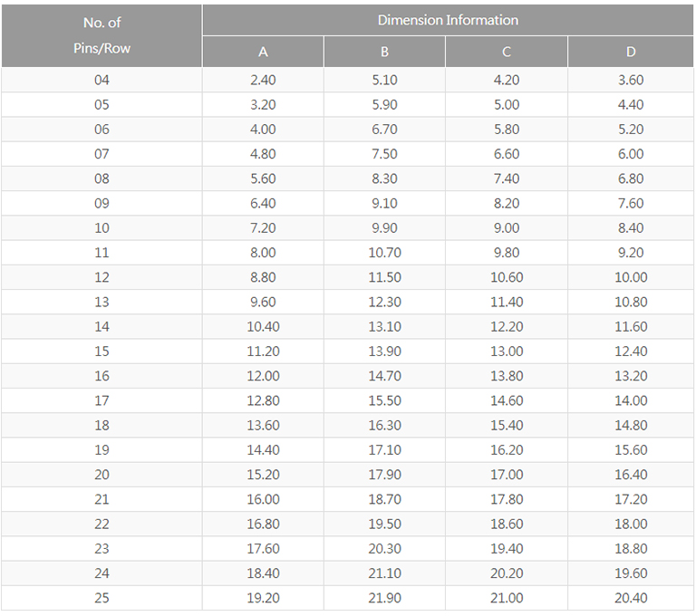Screen dimensions: 696x616
Task: Select the 8.40 cell in column D
Action: click(x=631, y=228)
